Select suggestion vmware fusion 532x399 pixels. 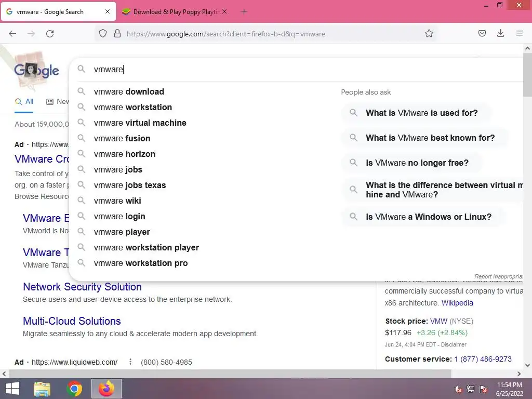coord(122,138)
